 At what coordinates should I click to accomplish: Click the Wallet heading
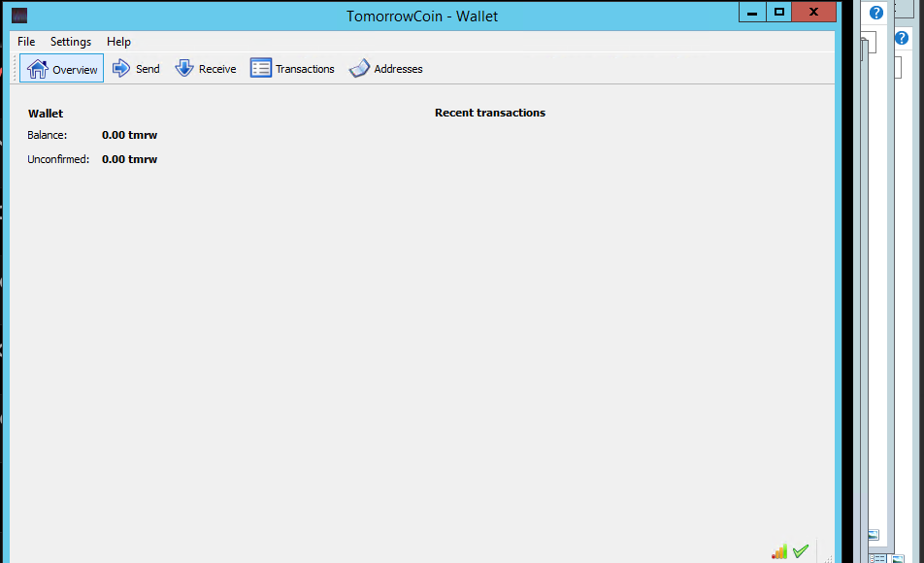pyautogui.click(x=46, y=114)
